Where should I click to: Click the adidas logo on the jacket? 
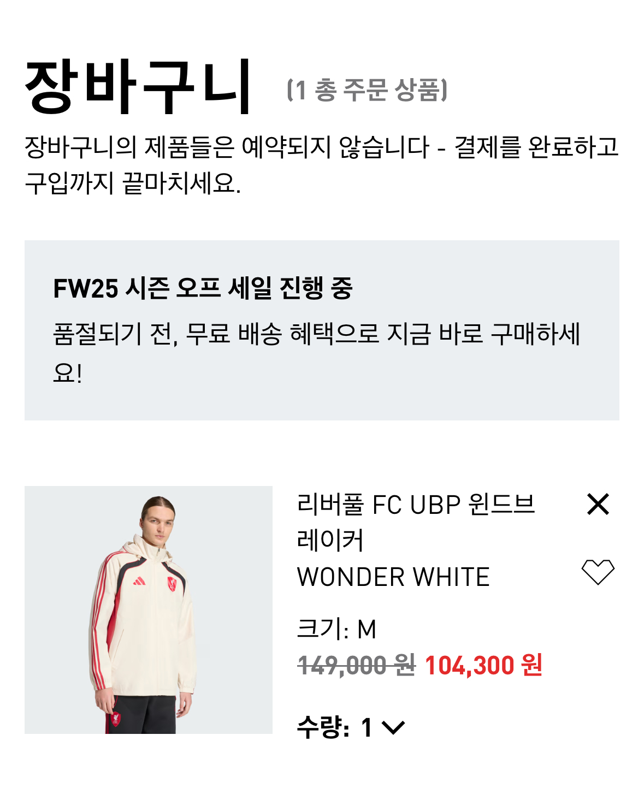[139, 580]
